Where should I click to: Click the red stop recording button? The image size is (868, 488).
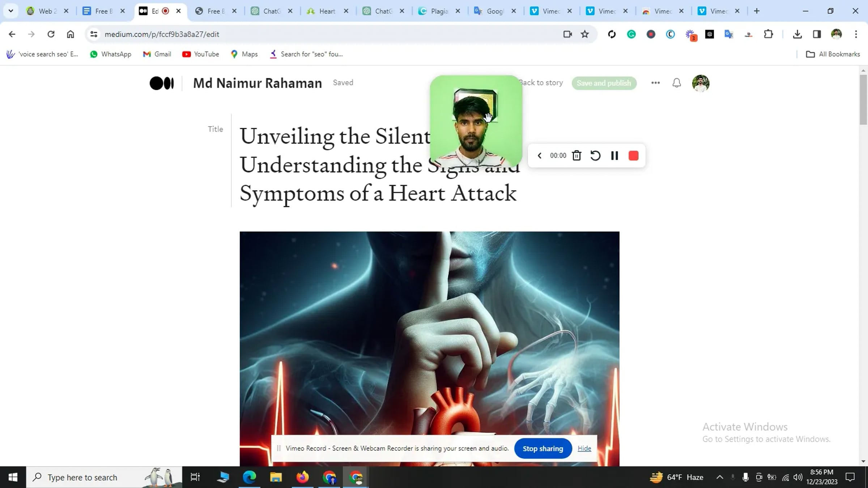click(633, 155)
